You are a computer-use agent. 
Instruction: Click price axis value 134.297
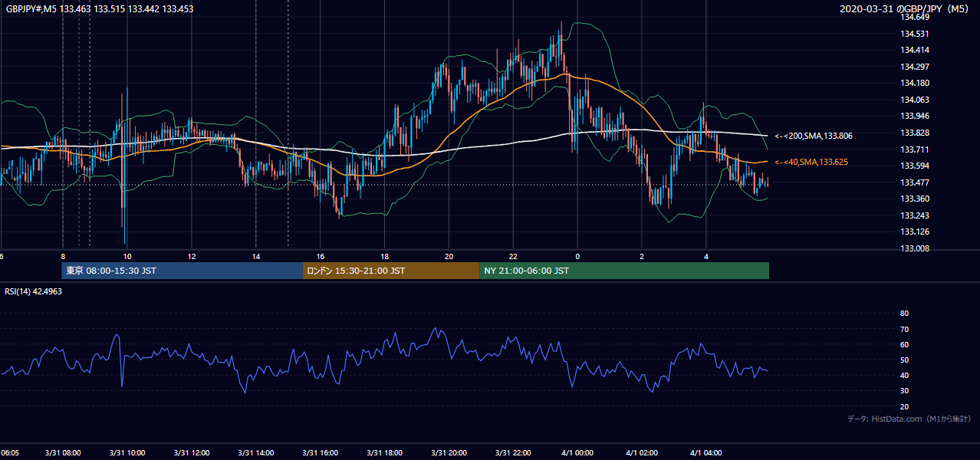914,67
